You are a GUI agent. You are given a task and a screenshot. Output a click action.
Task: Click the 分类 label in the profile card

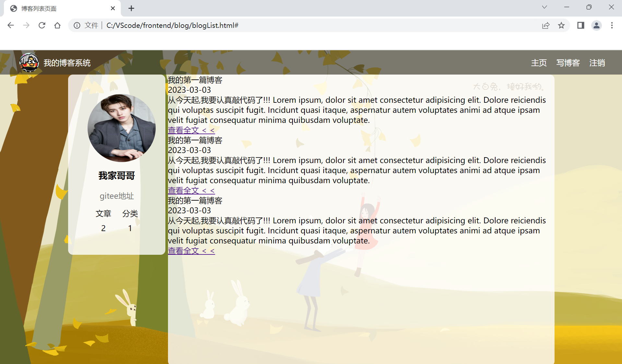coord(130,214)
